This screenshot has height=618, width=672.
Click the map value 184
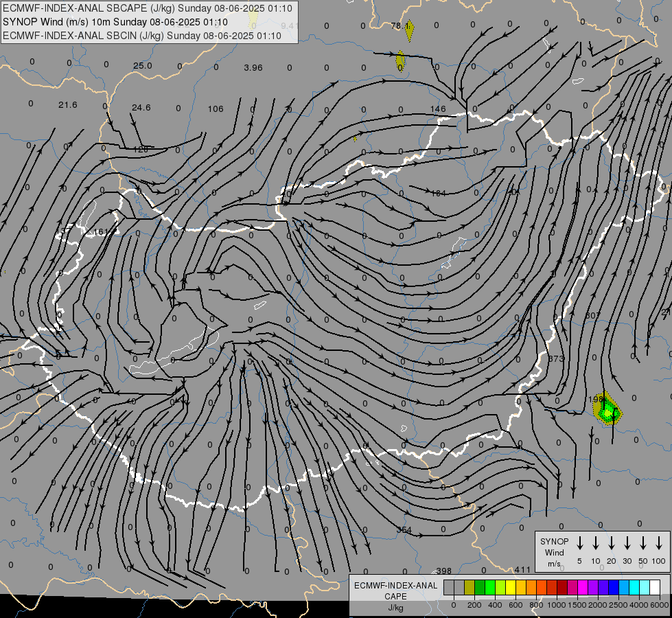tap(438, 194)
